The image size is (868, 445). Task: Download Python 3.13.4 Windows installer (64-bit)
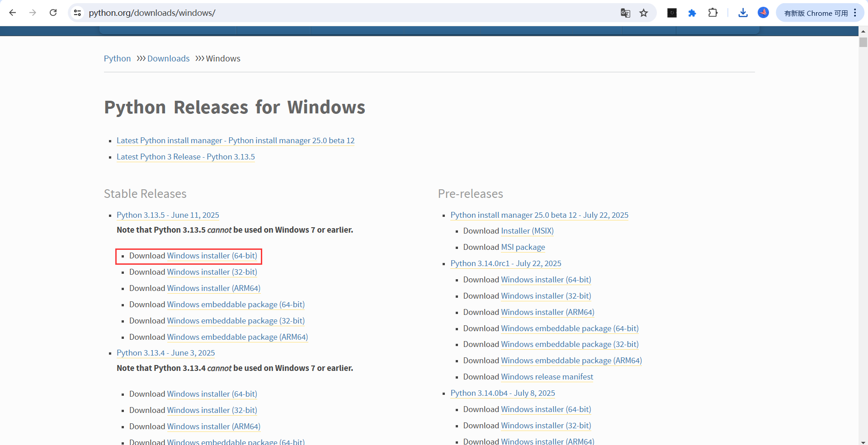click(212, 394)
